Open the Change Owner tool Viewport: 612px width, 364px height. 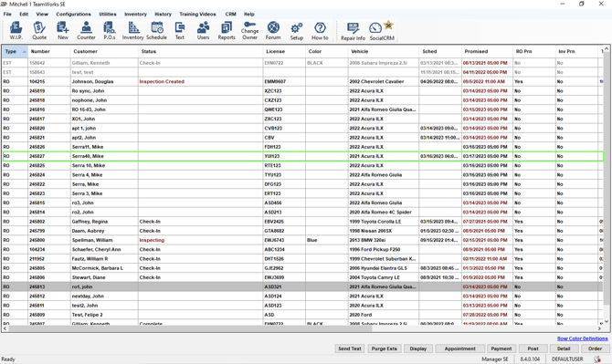pos(249,31)
